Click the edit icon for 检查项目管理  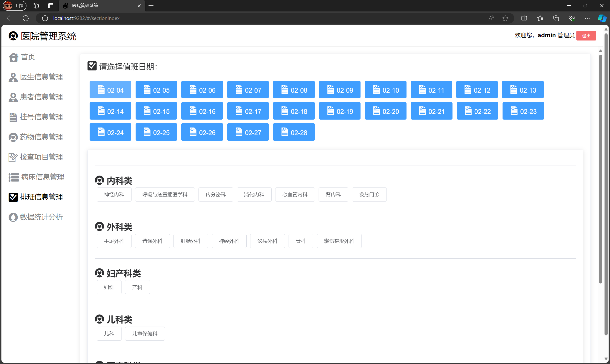pos(13,157)
